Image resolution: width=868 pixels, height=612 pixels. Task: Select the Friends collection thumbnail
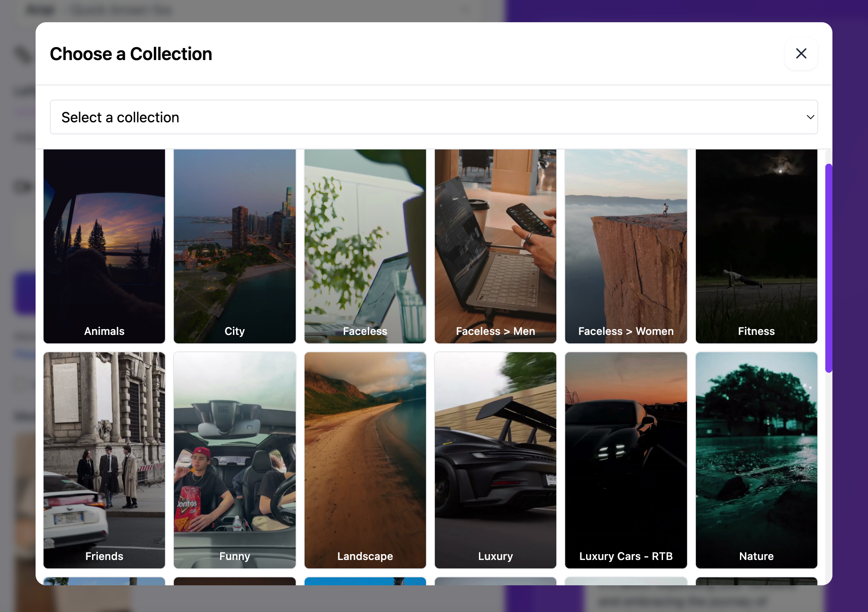coord(104,460)
